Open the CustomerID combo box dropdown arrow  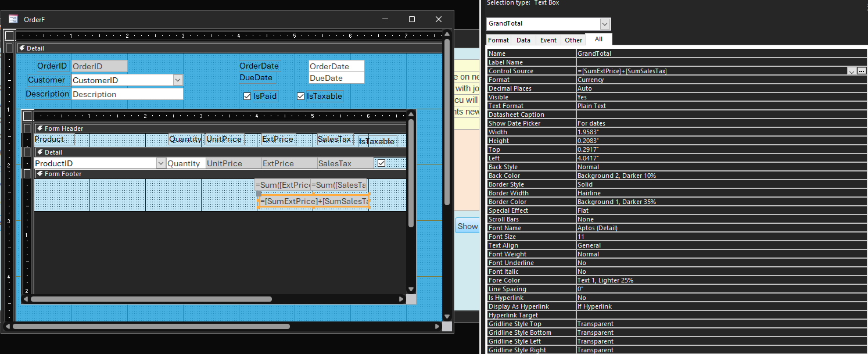[178, 80]
